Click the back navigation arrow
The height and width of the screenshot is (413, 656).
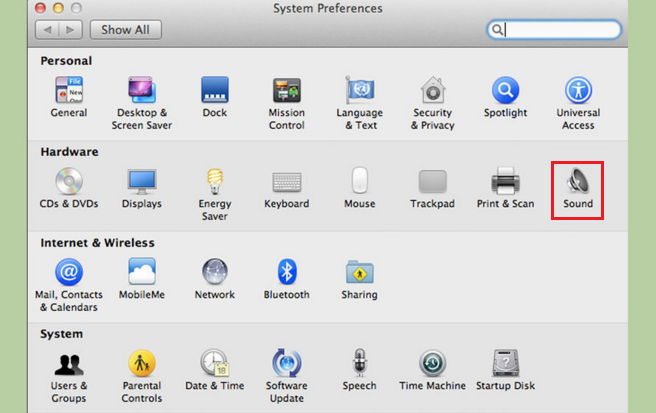pos(47,30)
